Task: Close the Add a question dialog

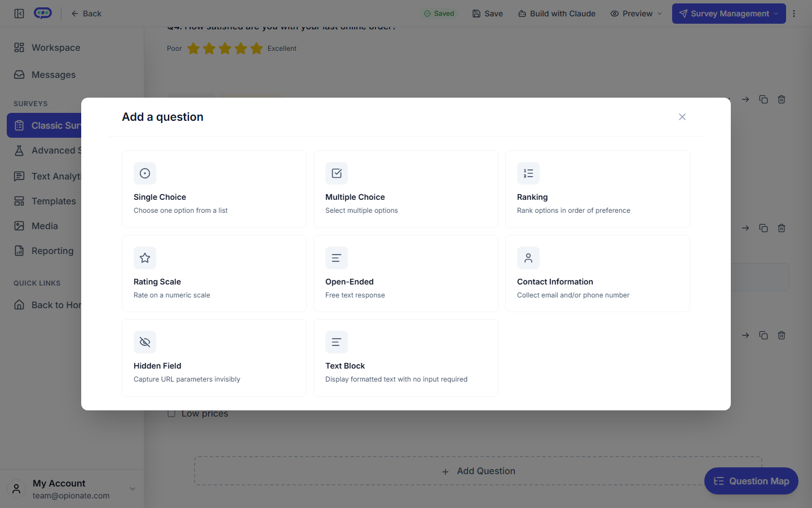Action: coord(682,117)
